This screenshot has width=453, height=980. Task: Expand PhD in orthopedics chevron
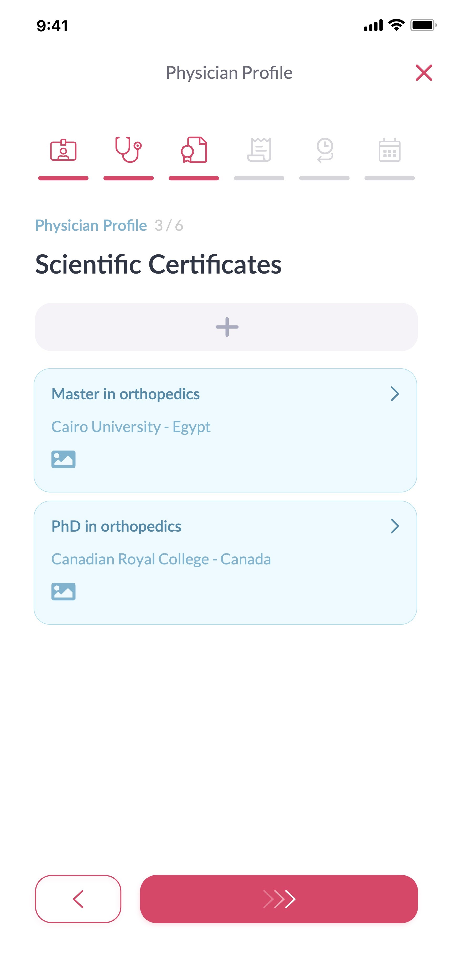(395, 526)
